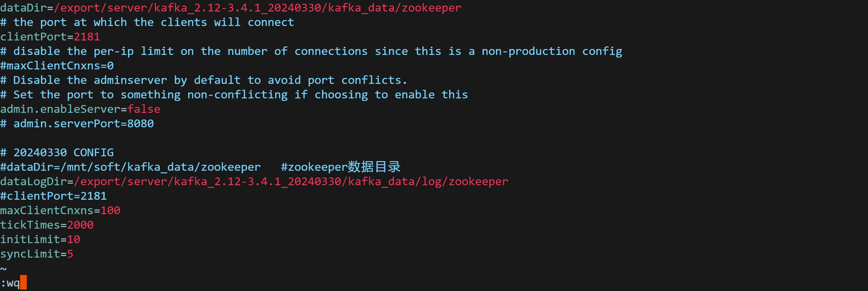This screenshot has height=291, width=868.
Task: Click the dataDir zookeeper path line
Action: click(x=230, y=8)
